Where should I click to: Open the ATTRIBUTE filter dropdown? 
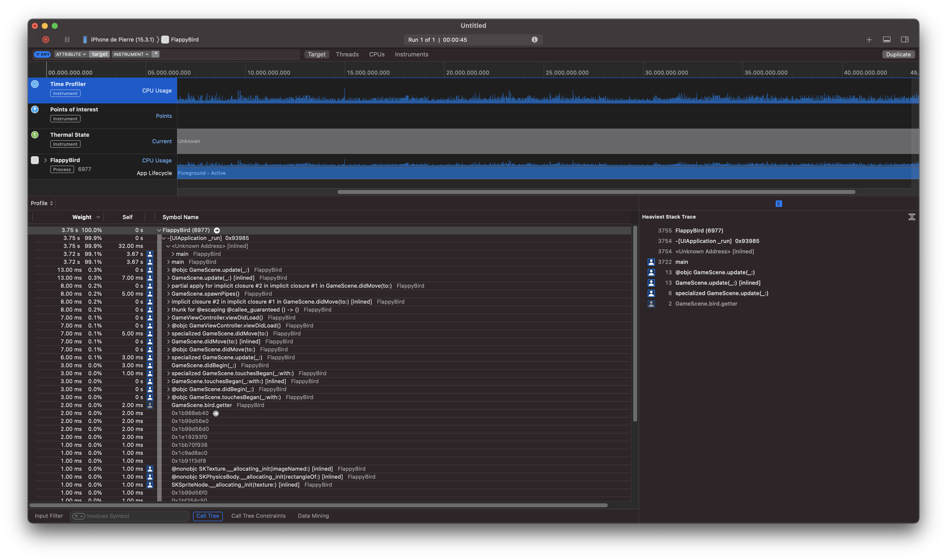71,54
